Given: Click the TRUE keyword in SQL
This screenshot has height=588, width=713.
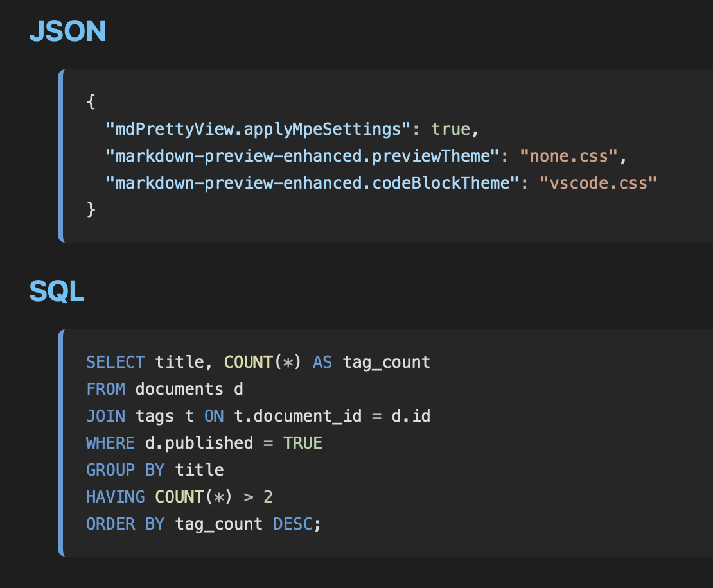Looking at the screenshot, I should (303, 443).
